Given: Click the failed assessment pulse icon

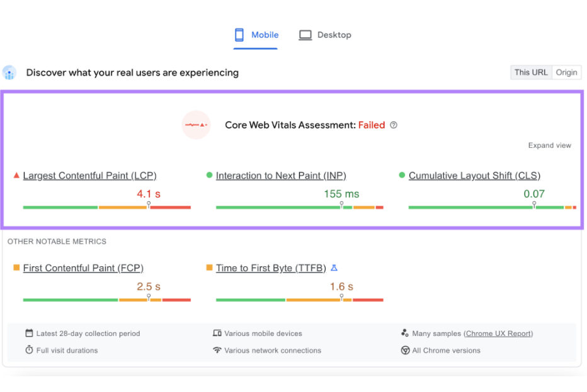Looking at the screenshot, I should 195,125.
